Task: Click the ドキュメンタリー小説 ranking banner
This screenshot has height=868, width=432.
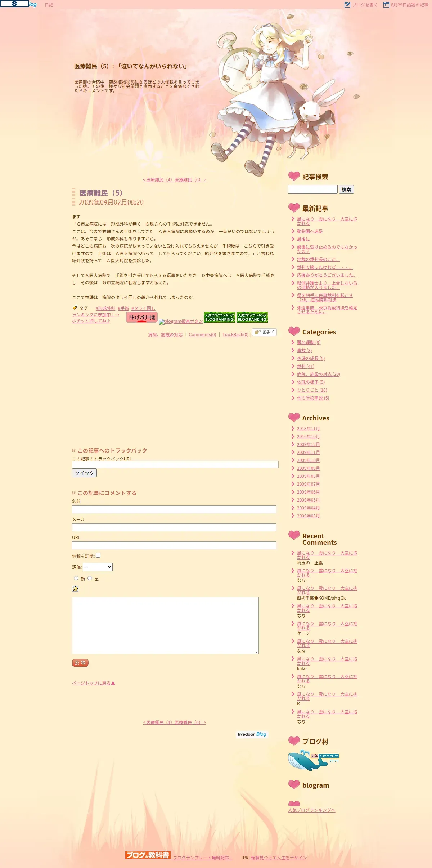Action: (x=142, y=317)
